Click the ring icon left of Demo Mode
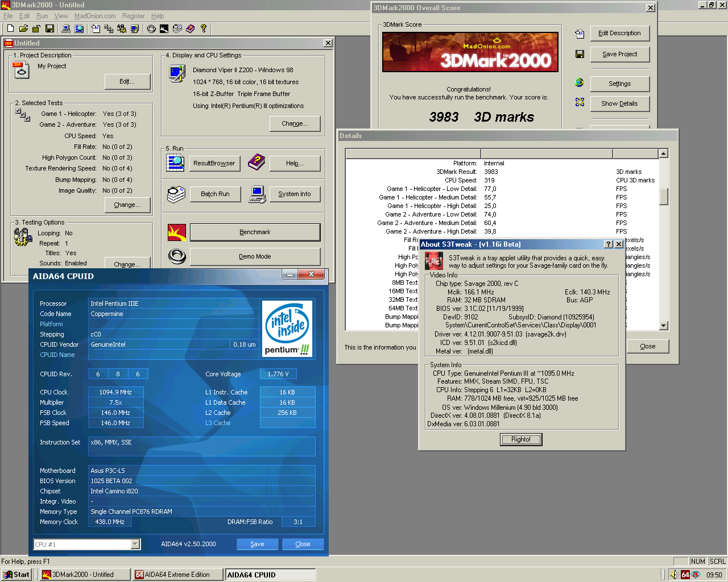 (x=177, y=257)
